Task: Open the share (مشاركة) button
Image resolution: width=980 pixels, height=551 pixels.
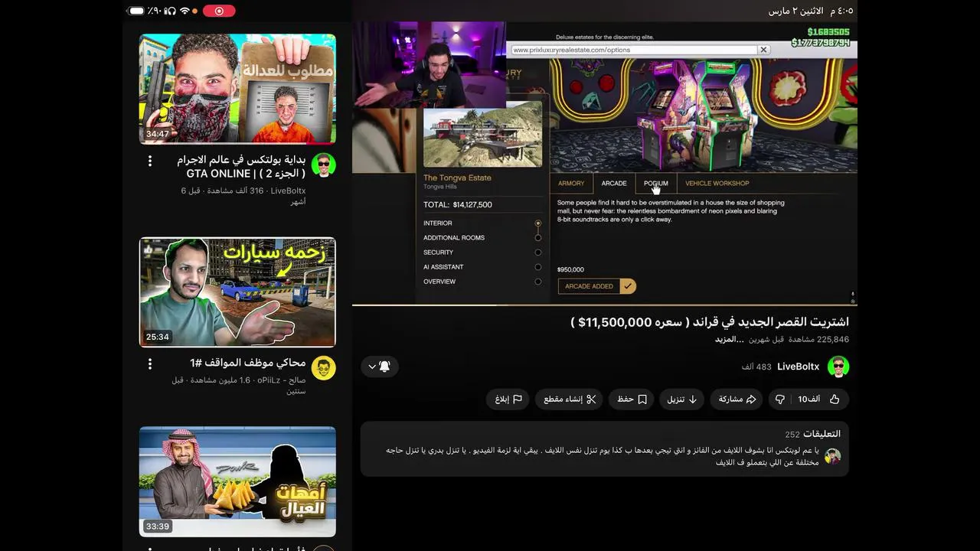Action: [737, 399]
